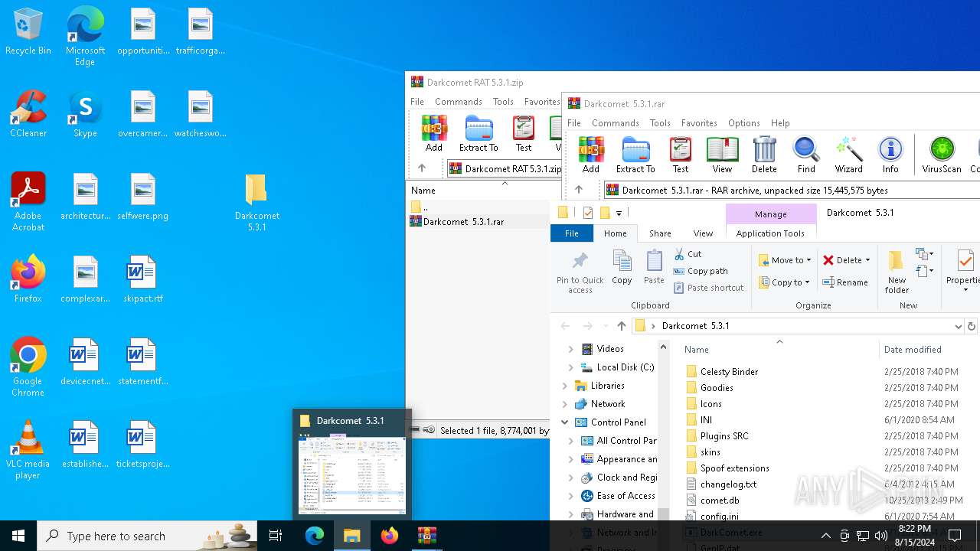Click Add icon in Darkcomet RAT 5.3.1.zip window
The image size is (980, 551).
(x=434, y=133)
